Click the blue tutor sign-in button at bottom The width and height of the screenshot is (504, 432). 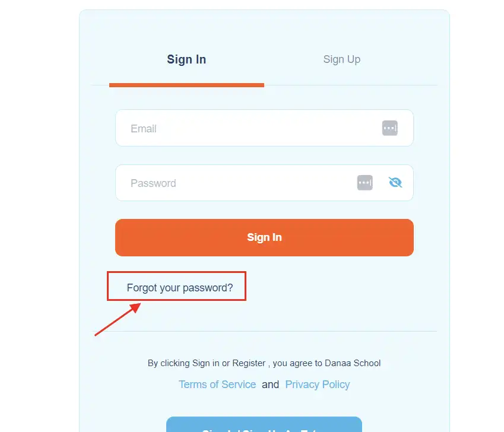[x=264, y=425]
